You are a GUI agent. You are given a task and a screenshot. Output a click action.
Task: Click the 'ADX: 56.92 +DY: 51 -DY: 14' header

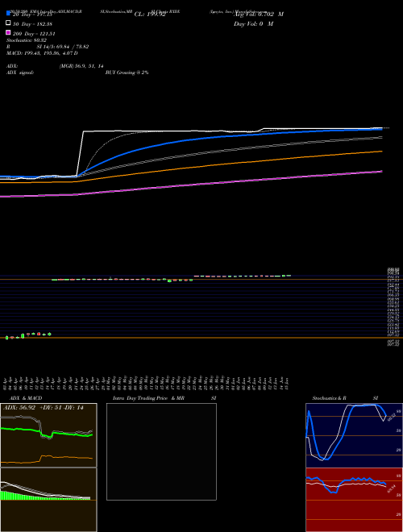click(44, 408)
